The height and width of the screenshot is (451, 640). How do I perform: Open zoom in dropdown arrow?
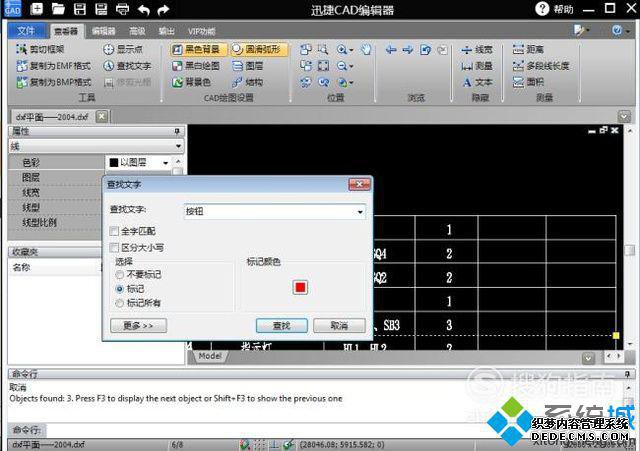(351, 50)
